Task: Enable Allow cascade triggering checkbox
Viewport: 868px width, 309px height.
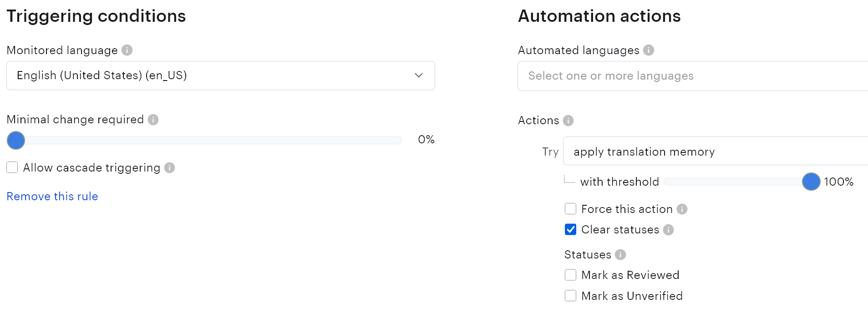Action: [12, 167]
